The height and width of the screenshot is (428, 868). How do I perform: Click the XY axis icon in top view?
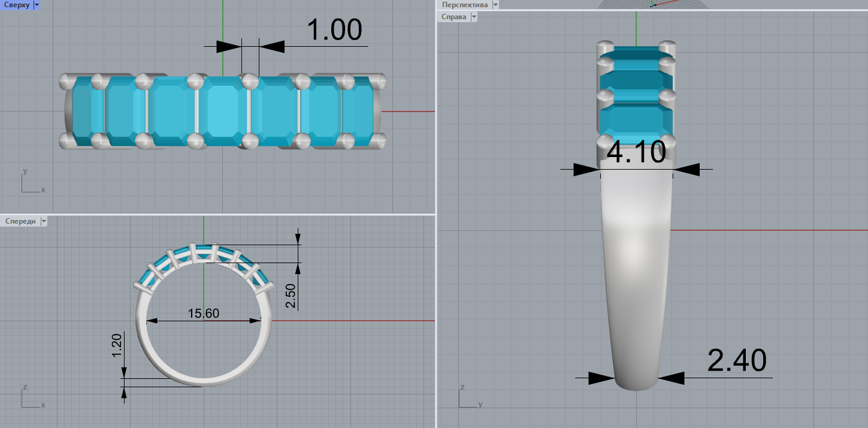coord(31,182)
